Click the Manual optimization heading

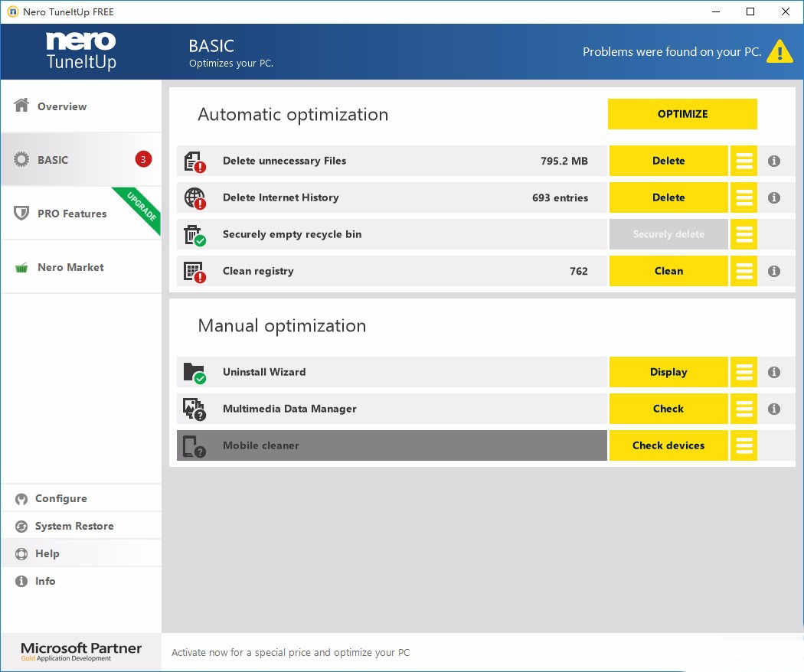tap(282, 325)
